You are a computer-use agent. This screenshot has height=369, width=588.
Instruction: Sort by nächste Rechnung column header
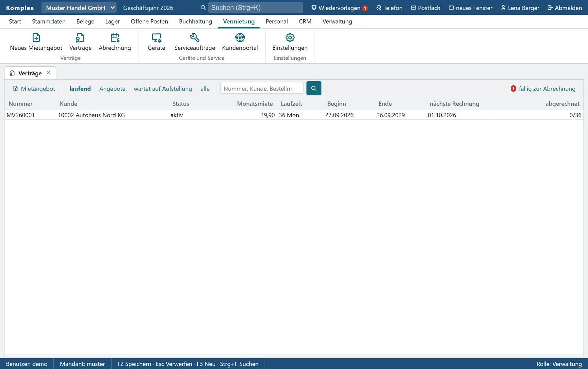tap(454, 104)
